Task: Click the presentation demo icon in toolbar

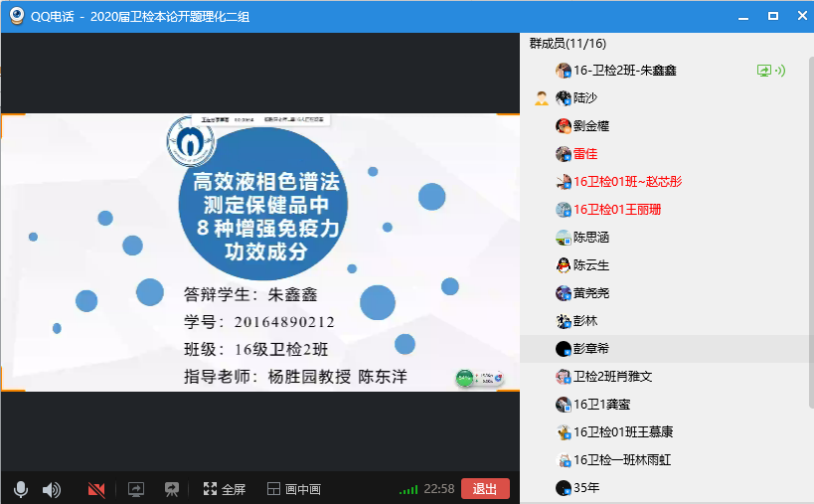Action: [x=171, y=489]
